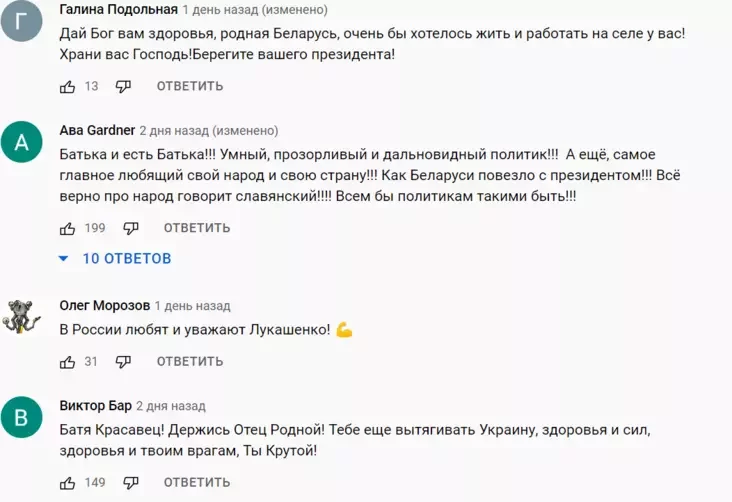
Task: Like Олег Морозов's comment
Action: point(68,361)
